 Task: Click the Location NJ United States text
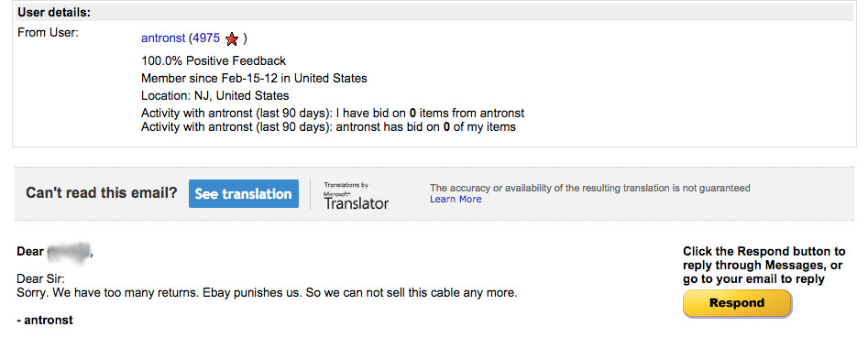[214, 95]
